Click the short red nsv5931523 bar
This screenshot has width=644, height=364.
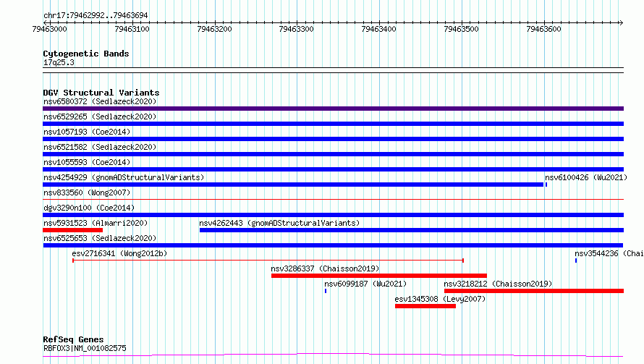[x=72, y=230]
